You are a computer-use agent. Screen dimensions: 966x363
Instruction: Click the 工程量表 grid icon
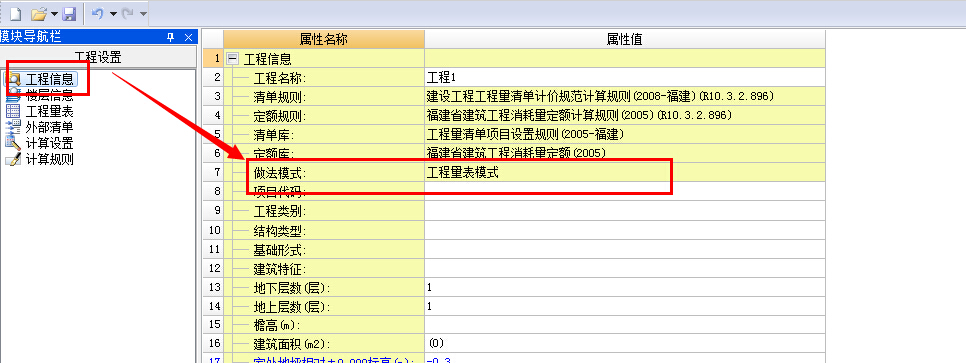(x=13, y=112)
